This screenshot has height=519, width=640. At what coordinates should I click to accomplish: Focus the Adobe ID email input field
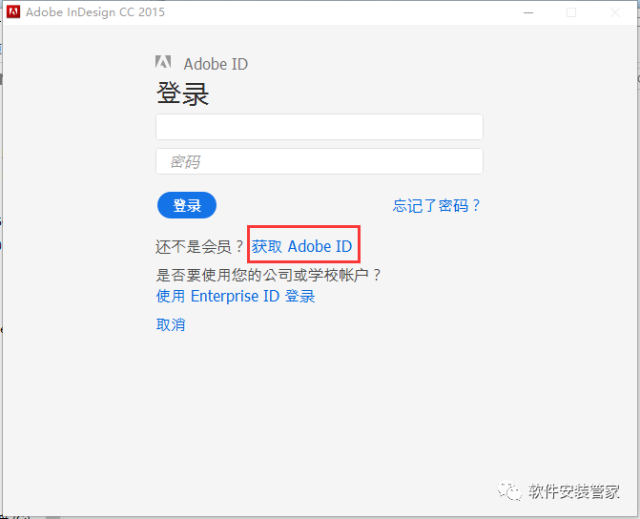(x=319, y=127)
